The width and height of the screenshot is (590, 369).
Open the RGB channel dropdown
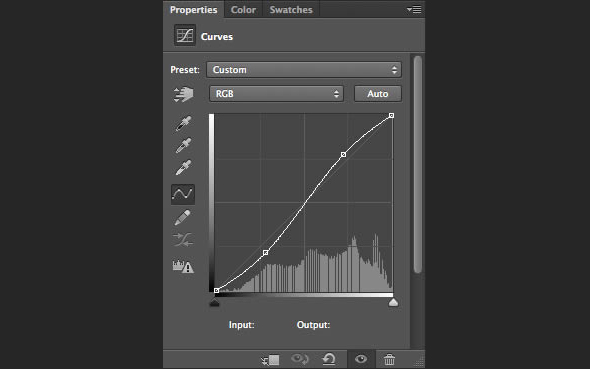[x=276, y=94]
